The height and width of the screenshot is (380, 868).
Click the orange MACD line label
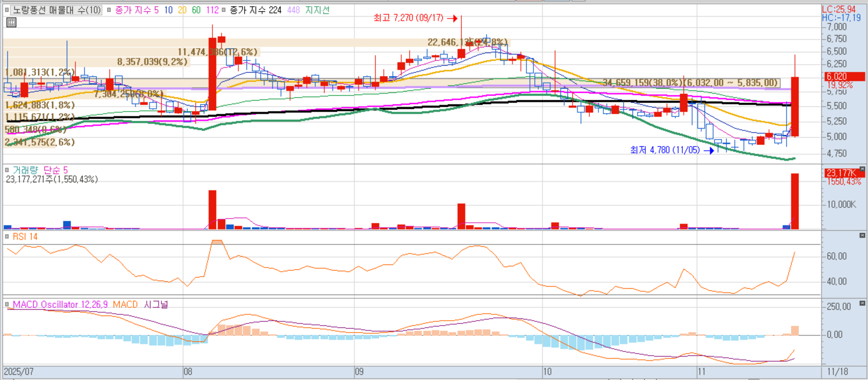coord(125,304)
